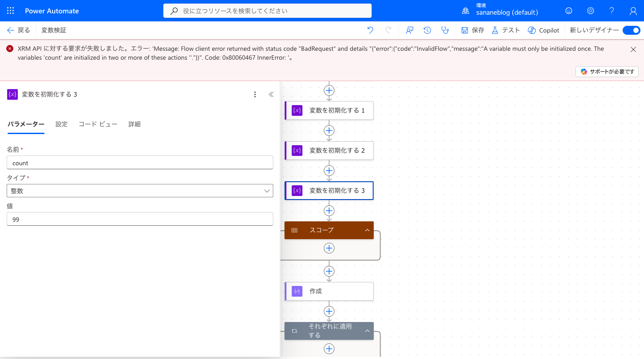This screenshot has width=644, height=359.
Task: Open the three-dot menu of action panel
Action: point(255,94)
